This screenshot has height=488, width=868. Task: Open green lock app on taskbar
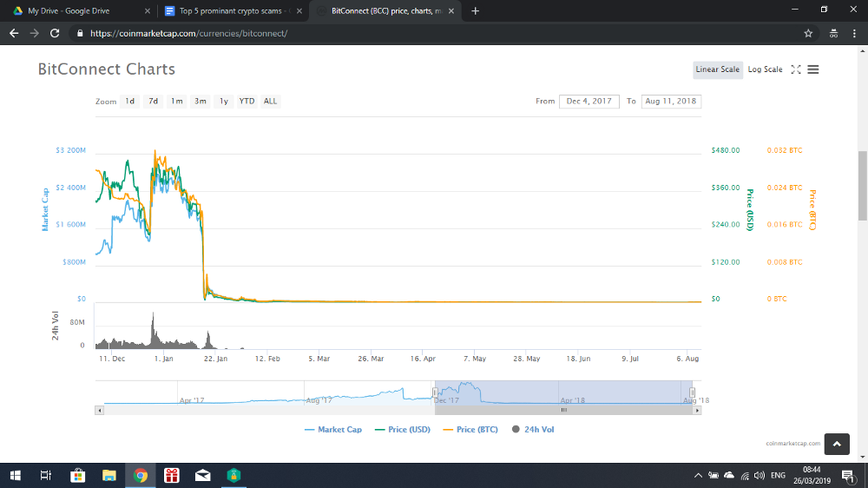(x=233, y=475)
